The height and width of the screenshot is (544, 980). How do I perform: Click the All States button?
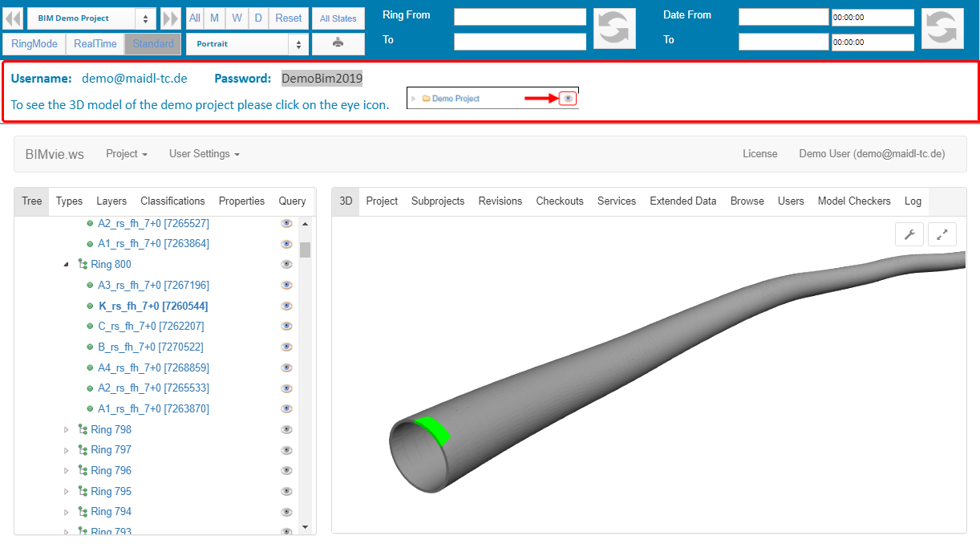[338, 18]
